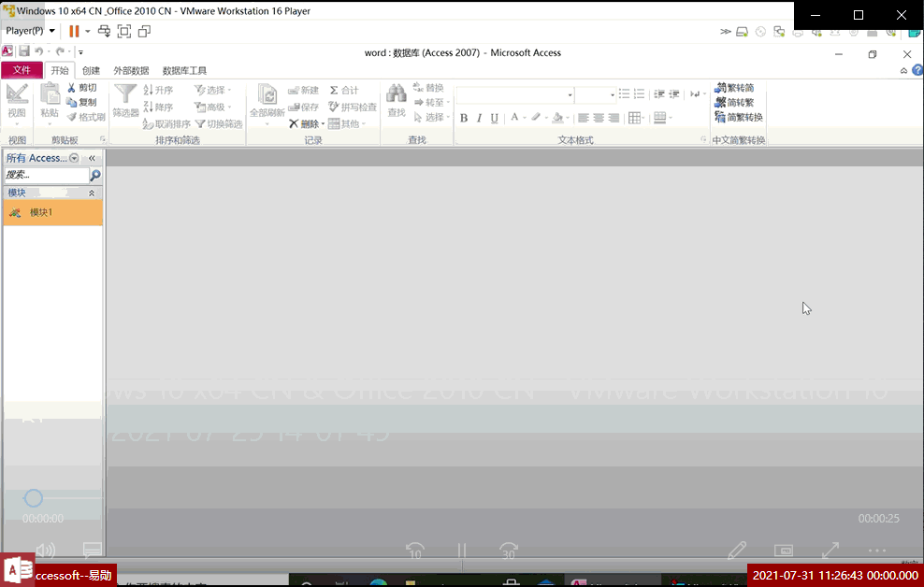Screen dimensions: 924x587
Task: Click the background fill color bucket
Action: (557, 117)
